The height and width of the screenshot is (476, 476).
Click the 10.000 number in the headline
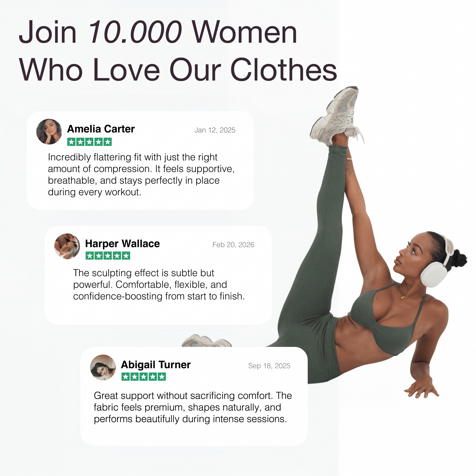pos(135,32)
